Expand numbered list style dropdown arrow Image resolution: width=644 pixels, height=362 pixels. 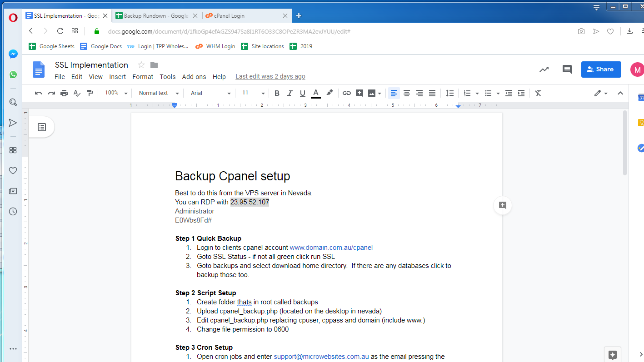477,93
